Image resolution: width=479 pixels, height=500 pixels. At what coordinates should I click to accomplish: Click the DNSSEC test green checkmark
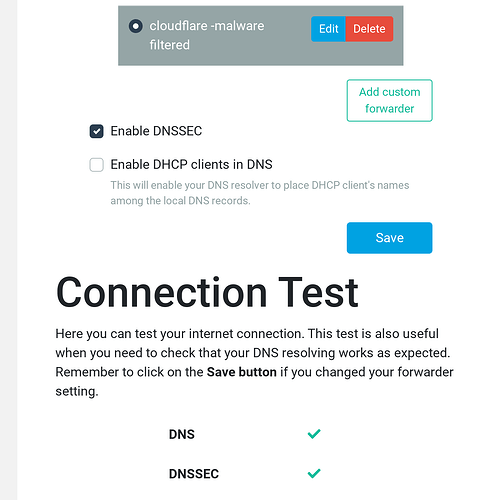tap(314, 473)
